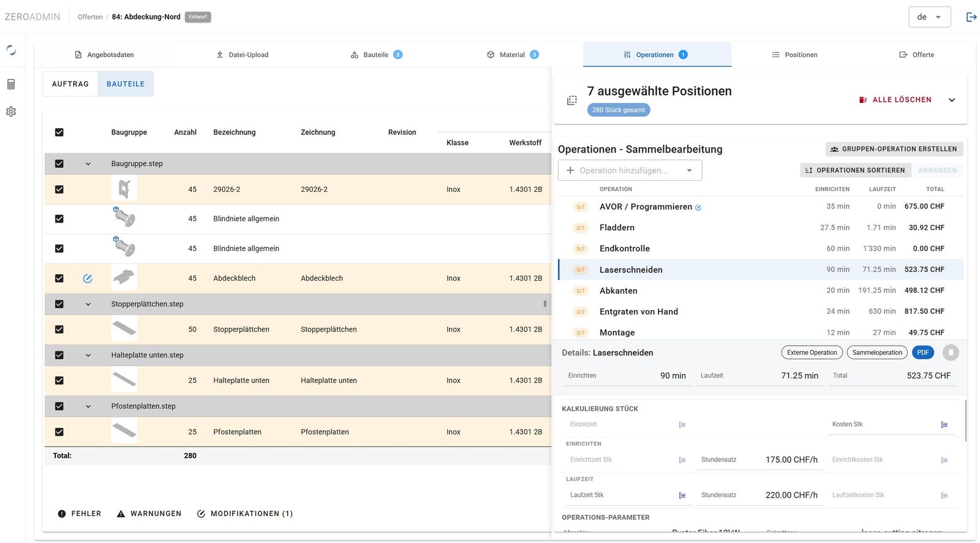Click the 3/7 badge on Fladdern row
This screenshot has height=543, width=980.
pos(581,228)
